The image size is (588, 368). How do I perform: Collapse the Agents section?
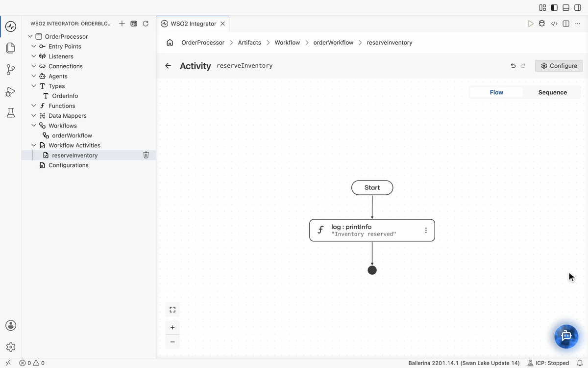[x=34, y=76]
